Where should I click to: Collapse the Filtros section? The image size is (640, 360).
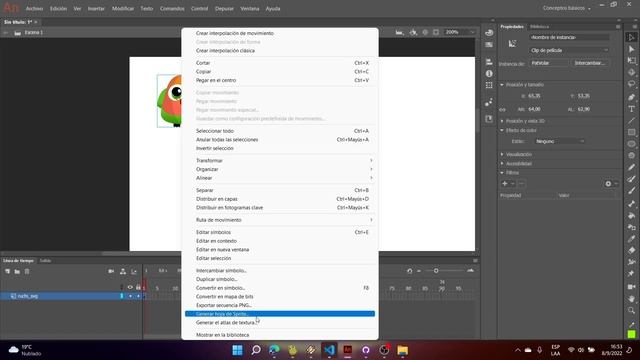pyautogui.click(x=502, y=173)
